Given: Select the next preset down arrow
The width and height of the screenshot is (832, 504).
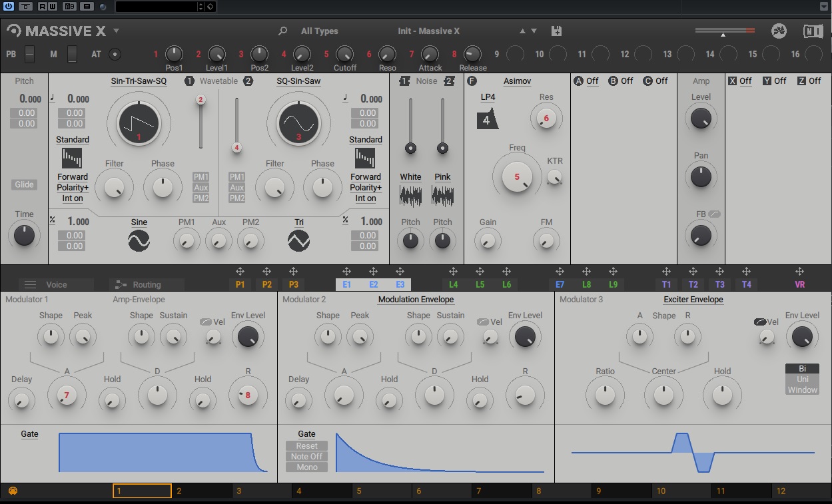Looking at the screenshot, I should (533, 31).
